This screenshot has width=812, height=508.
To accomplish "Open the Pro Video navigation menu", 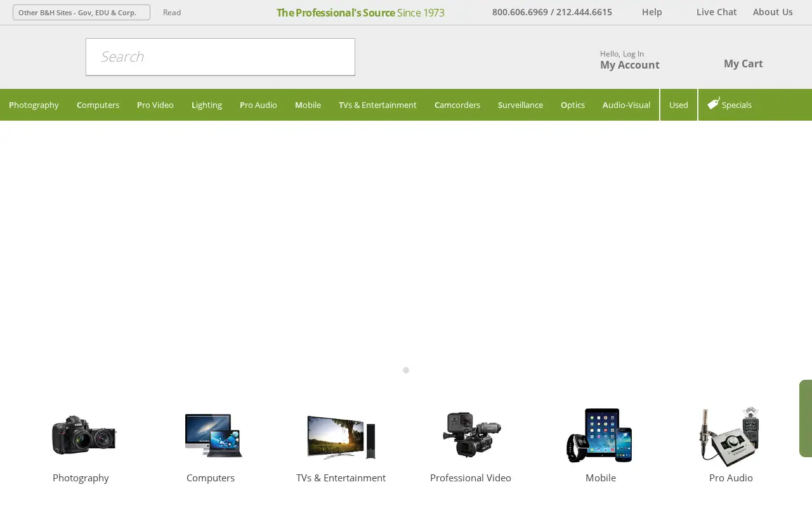I will point(155,105).
